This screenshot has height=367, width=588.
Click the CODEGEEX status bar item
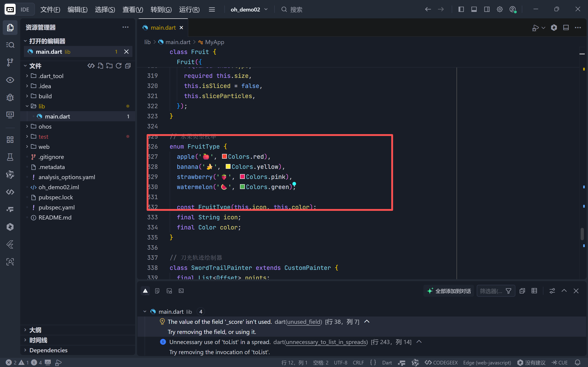441,362
